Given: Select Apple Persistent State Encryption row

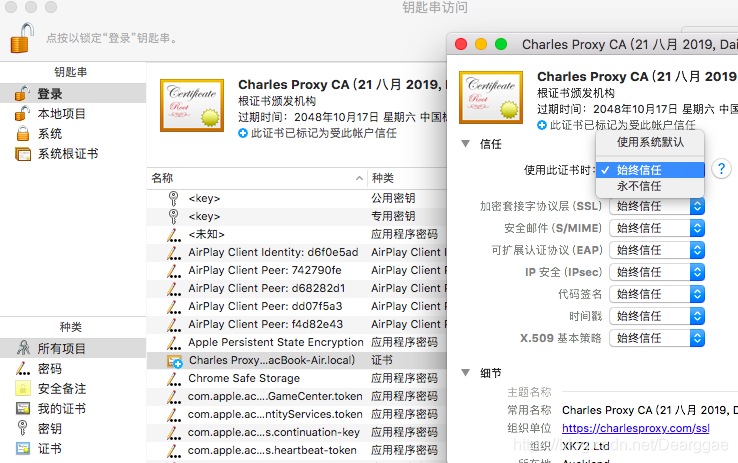Looking at the screenshot, I should (297, 342).
